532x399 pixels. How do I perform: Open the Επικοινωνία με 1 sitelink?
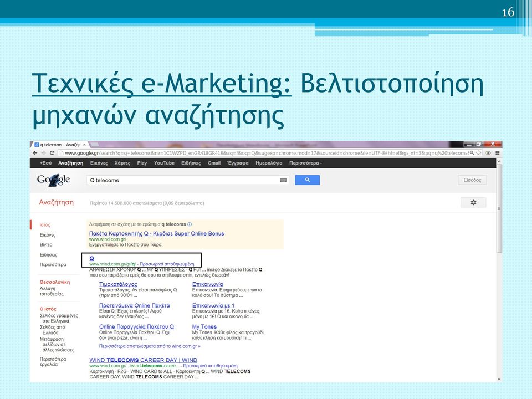(213, 305)
